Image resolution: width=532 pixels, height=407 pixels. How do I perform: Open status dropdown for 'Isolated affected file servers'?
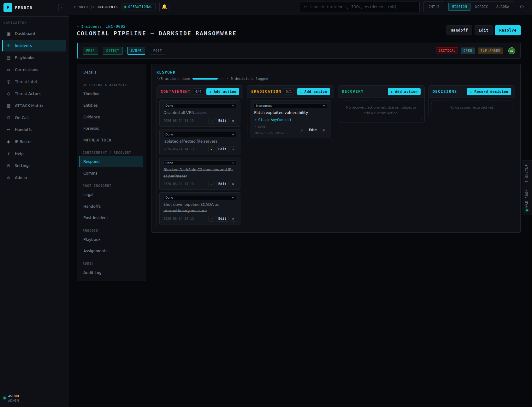pyautogui.click(x=200, y=135)
